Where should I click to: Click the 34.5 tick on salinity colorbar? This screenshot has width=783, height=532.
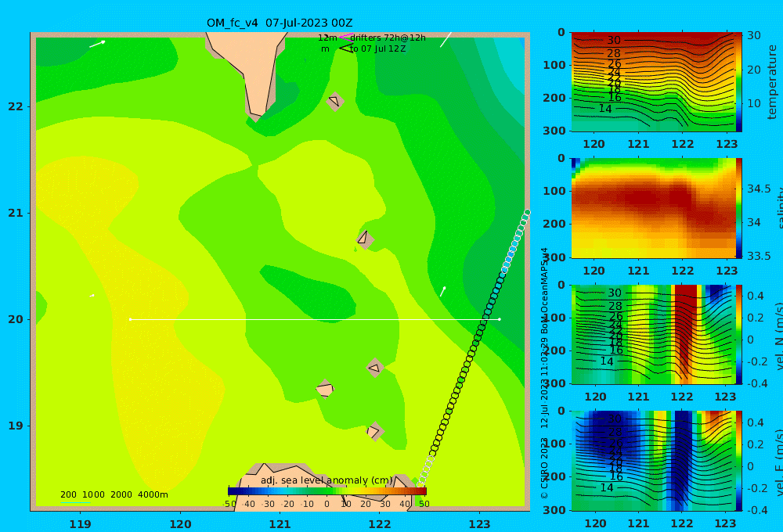click(759, 189)
